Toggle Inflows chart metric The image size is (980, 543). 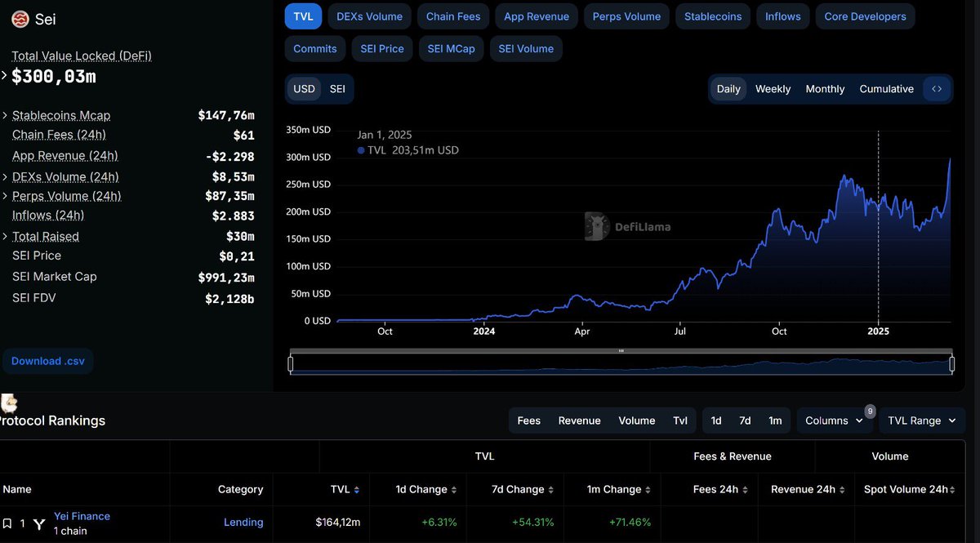pos(783,16)
